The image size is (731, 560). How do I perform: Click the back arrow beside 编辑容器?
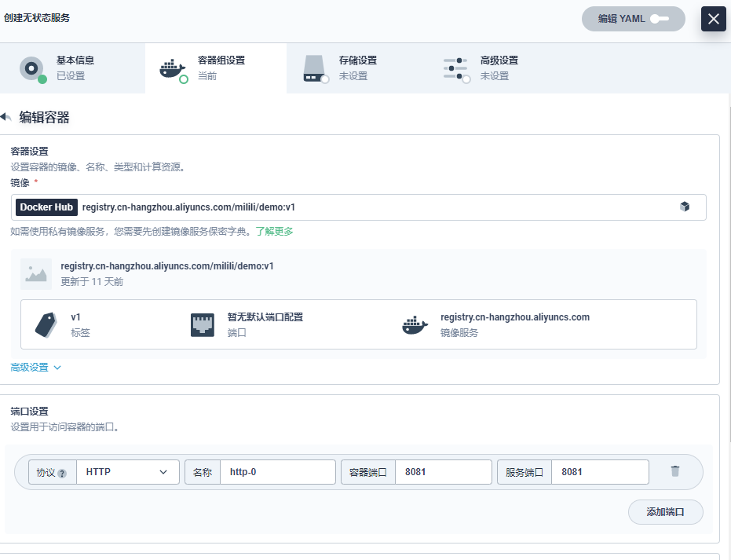coord(5,117)
